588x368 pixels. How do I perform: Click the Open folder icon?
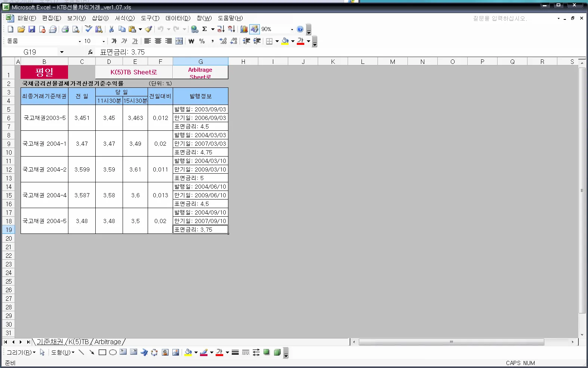(x=21, y=29)
